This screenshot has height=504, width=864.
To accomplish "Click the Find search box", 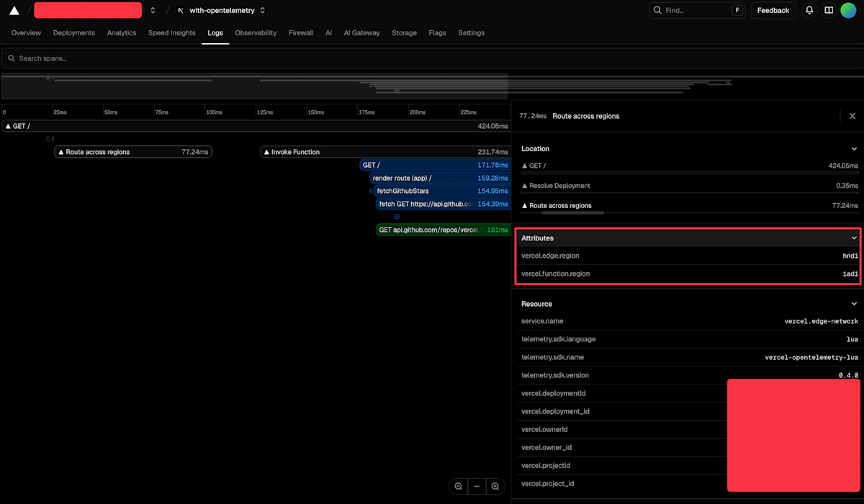I will tap(697, 10).
